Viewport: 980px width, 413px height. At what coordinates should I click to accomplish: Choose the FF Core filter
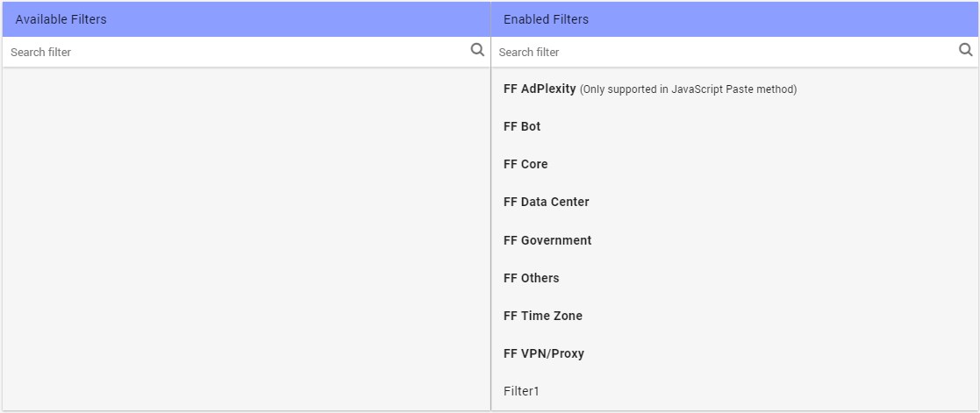point(526,164)
